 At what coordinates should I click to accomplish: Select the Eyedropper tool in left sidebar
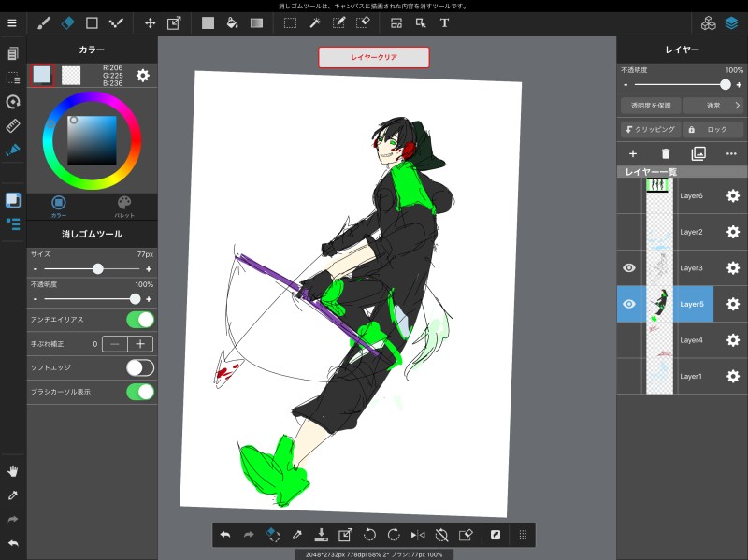coord(13,495)
